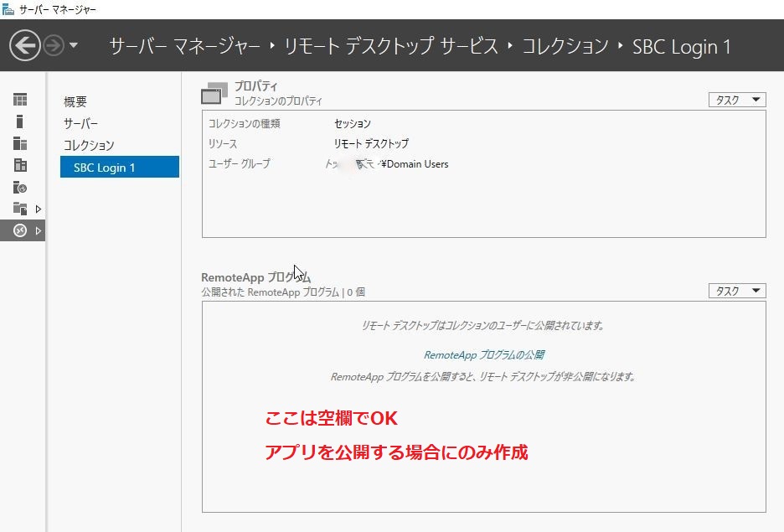
Task: Click the forward navigation arrow button
Action: pos(54,45)
